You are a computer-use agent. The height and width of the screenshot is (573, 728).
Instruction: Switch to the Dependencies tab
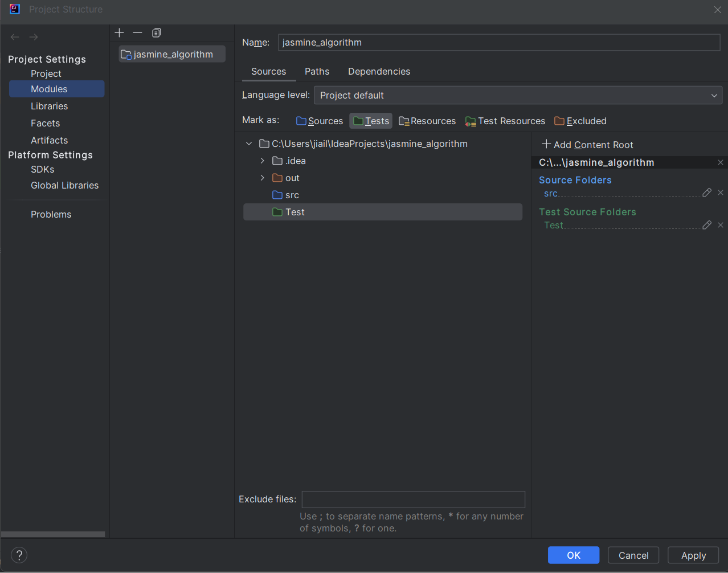pos(379,71)
